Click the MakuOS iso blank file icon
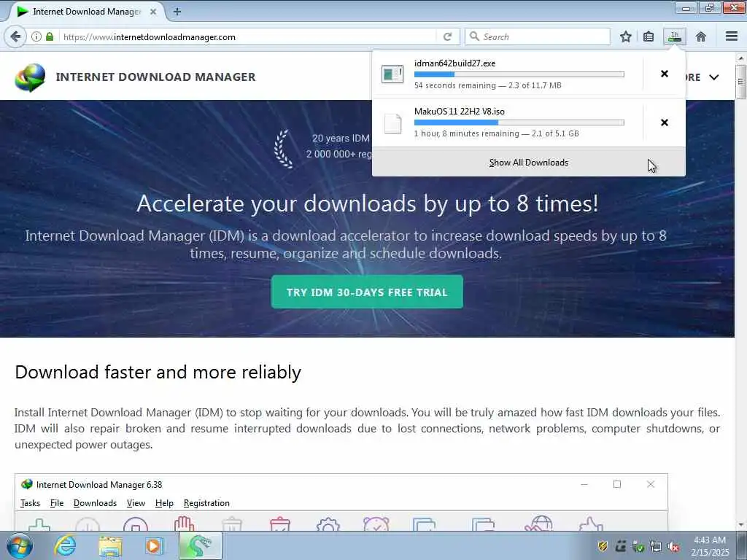Image resolution: width=747 pixels, height=560 pixels. (x=393, y=122)
